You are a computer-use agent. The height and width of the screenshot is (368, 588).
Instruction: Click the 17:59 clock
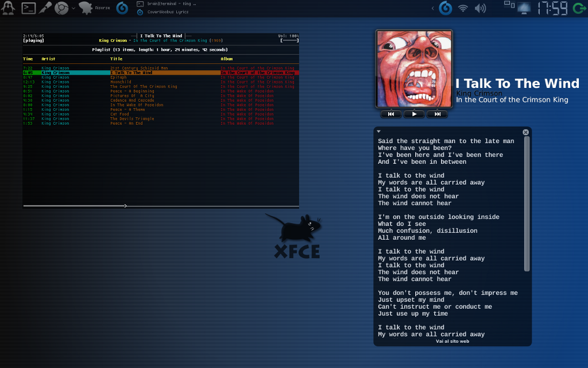[553, 8]
